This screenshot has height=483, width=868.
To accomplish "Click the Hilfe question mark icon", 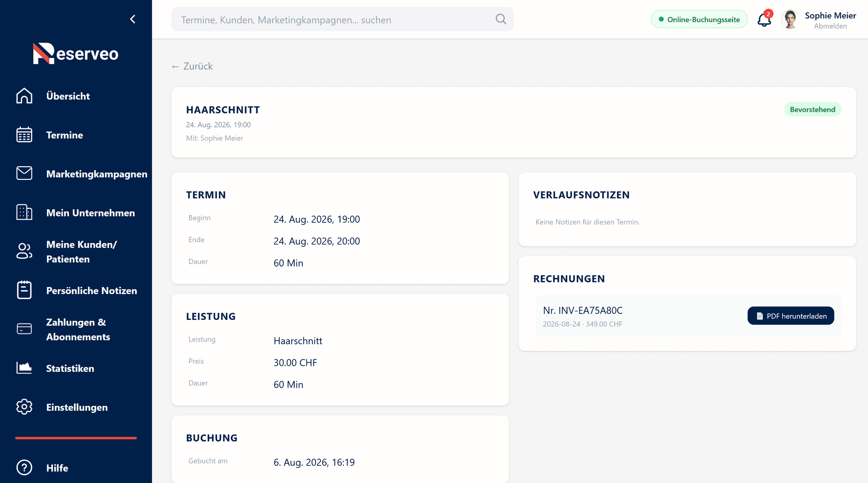I will [24, 468].
